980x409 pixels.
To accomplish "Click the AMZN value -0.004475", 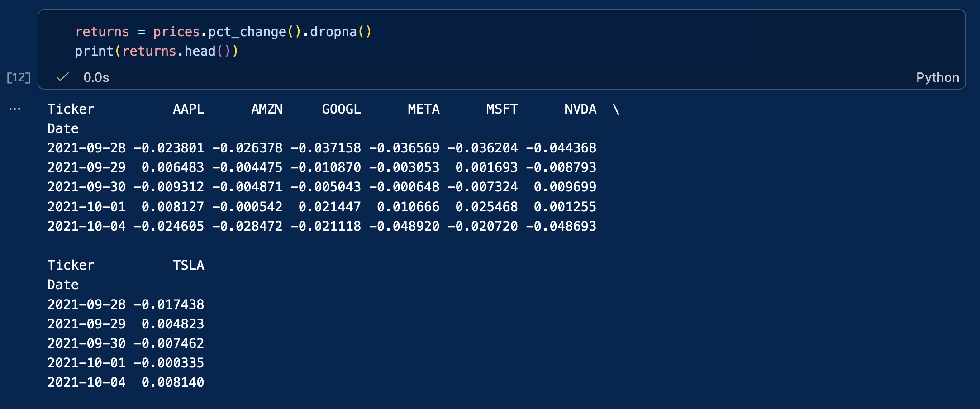I will click(x=247, y=167).
